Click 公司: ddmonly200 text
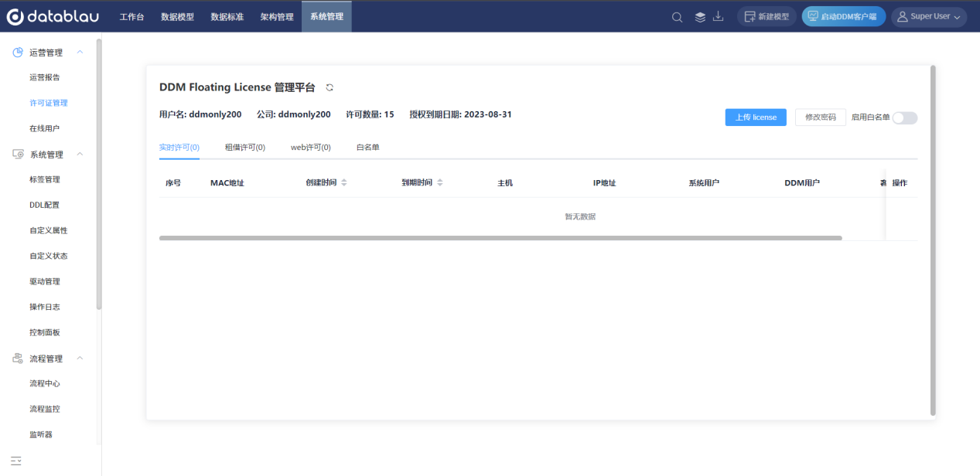Image resolution: width=980 pixels, height=476 pixels. point(294,114)
